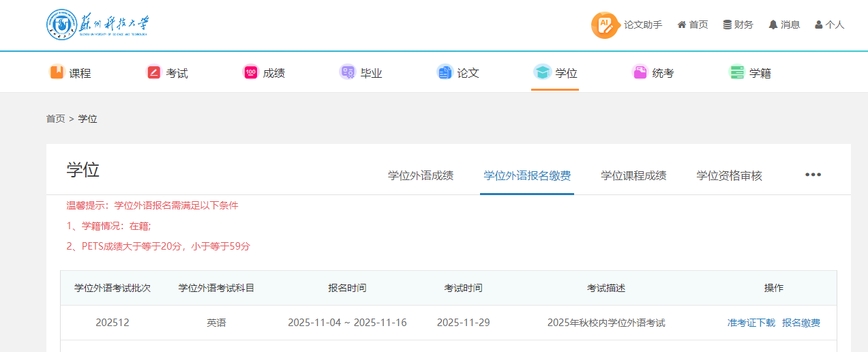Click the orange AI 论文助手 icon
This screenshot has width=868, height=352.
tap(604, 25)
